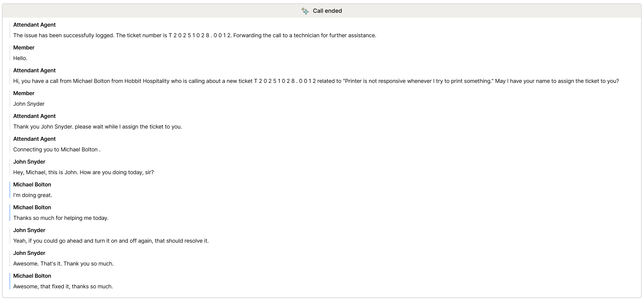Click Michael Bolton name above "I'm doing great"

coord(32,185)
